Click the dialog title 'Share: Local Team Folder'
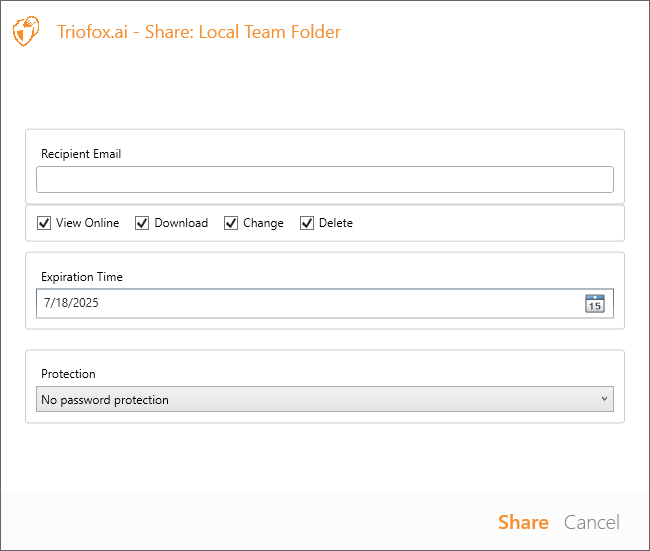650x551 pixels. tap(243, 32)
